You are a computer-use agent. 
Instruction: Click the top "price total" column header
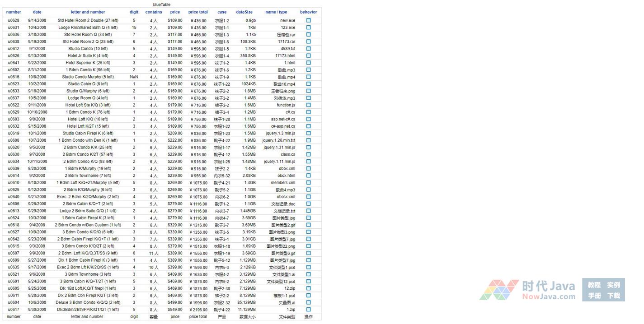click(x=198, y=12)
